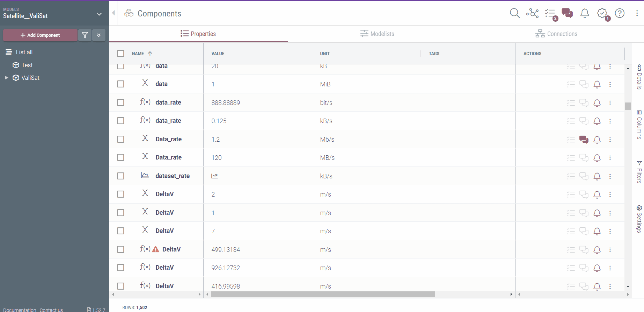Click the function icon of data_rate 888.88889
This screenshot has height=312, width=644.
click(145, 102)
